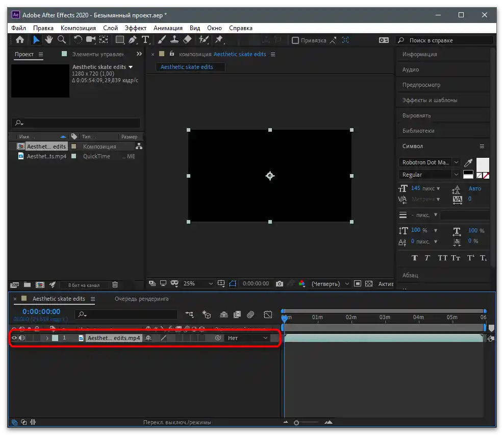The image size is (504, 435).
Task: Click the eyedropper in Character panel
Action: [468, 162]
